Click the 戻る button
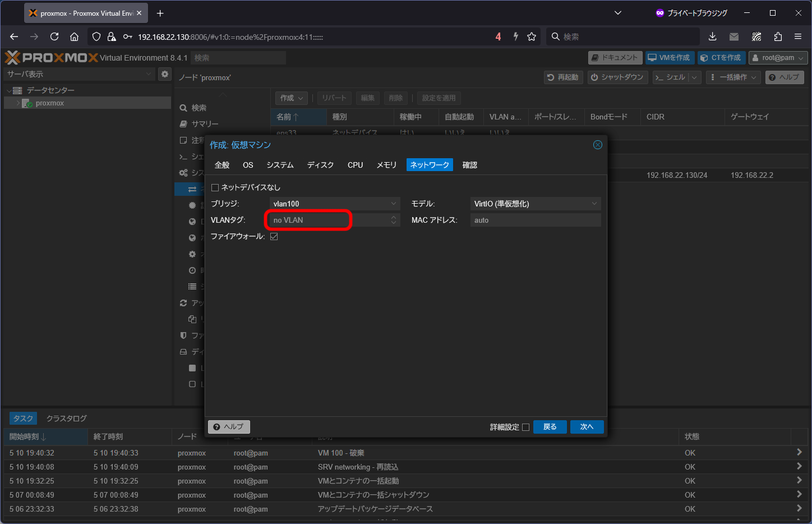This screenshot has width=812, height=524. 550,427
